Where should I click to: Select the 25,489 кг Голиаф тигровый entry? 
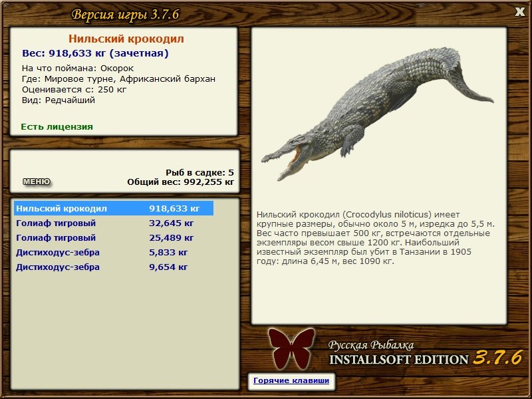tap(114, 237)
